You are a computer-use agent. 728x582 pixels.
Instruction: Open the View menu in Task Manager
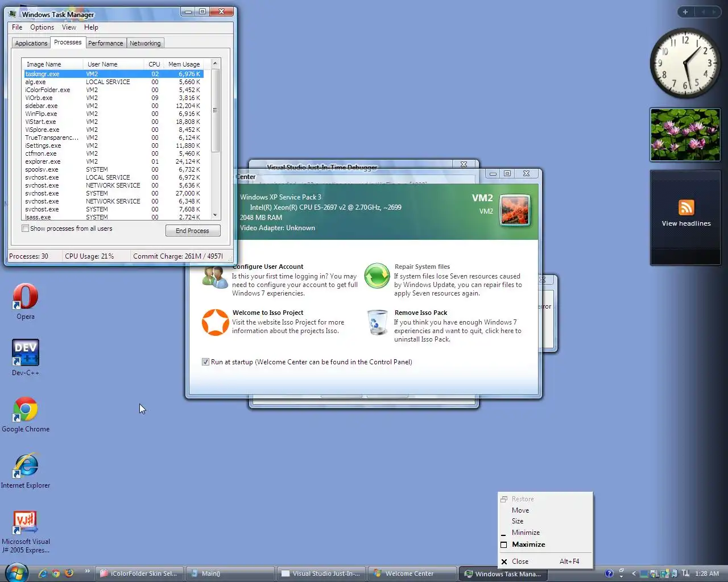[x=69, y=27]
